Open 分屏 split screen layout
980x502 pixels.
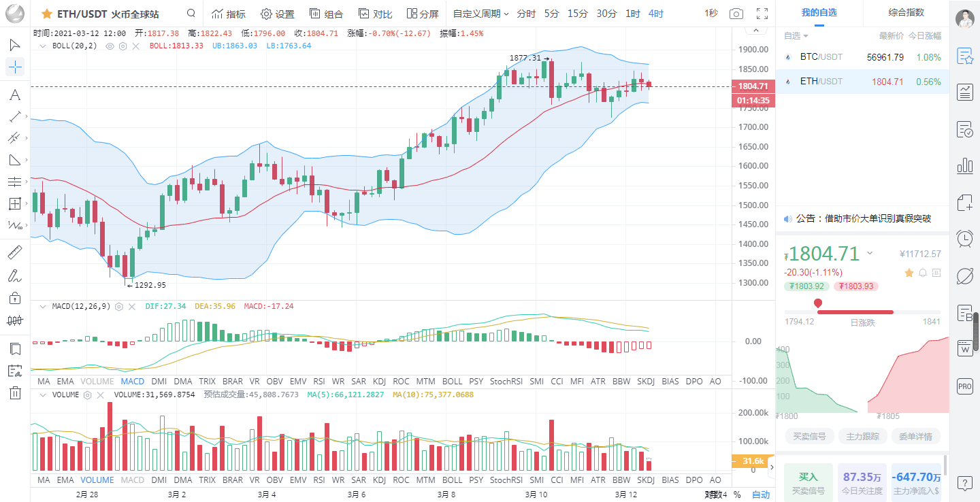[x=422, y=14]
